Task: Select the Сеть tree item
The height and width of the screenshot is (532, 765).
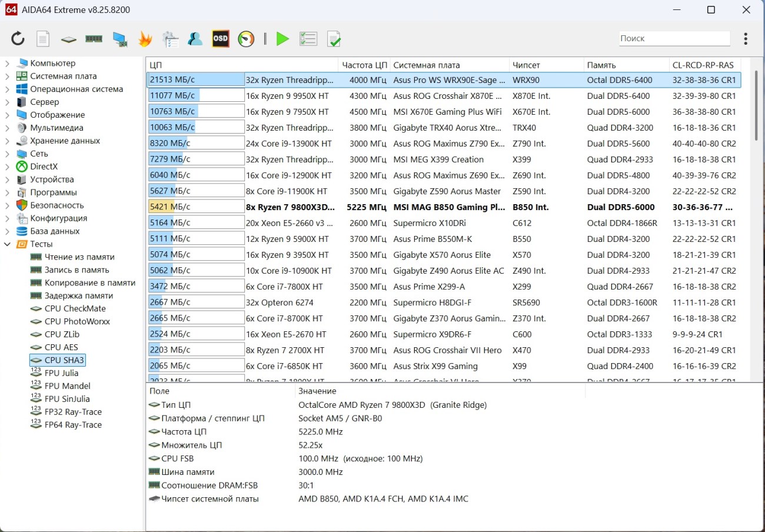Action: click(39, 154)
